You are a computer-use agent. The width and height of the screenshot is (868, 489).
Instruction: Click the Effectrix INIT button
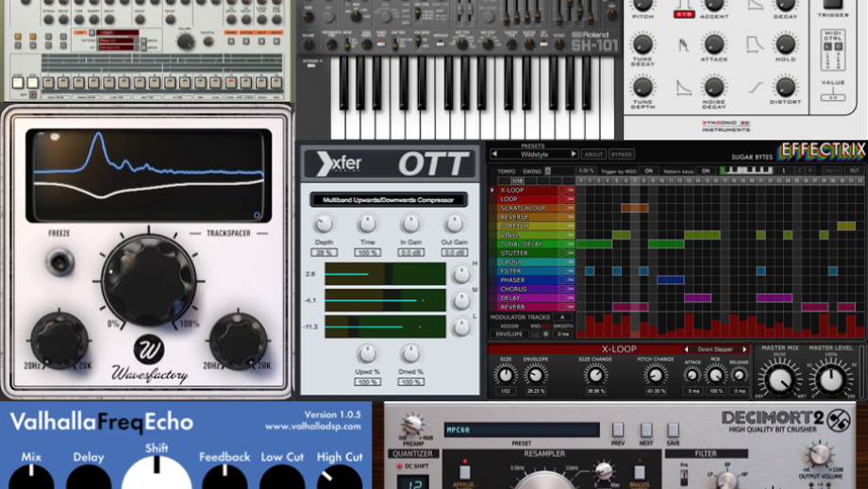click(855, 171)
